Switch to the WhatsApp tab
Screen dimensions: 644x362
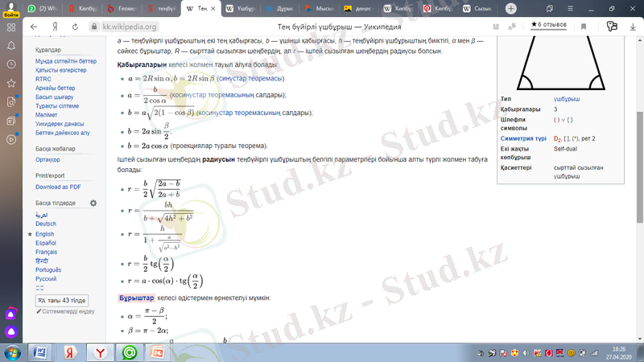coord(43,8)
